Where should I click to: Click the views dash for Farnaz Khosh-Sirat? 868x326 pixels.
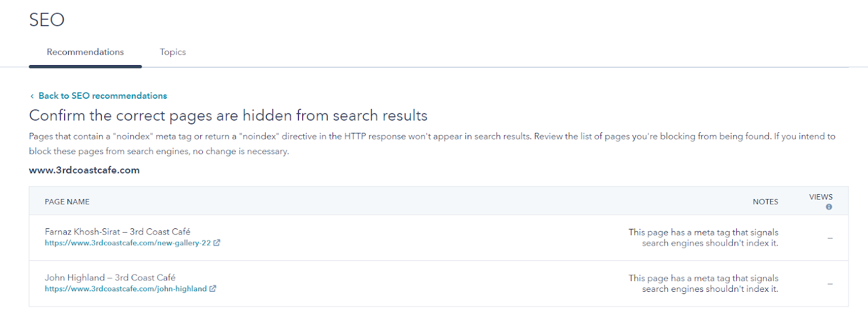[830, 238]
